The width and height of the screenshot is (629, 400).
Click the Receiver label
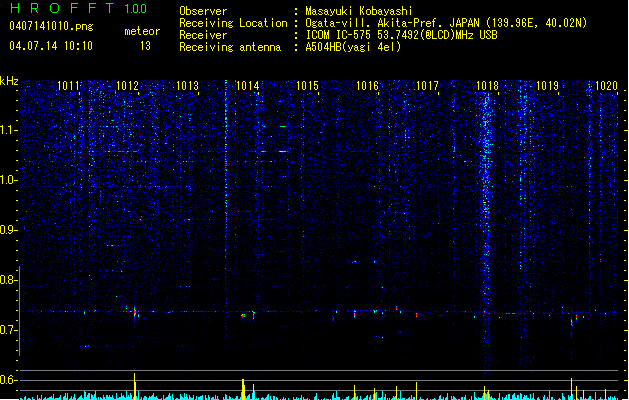[x=203, y=35]
